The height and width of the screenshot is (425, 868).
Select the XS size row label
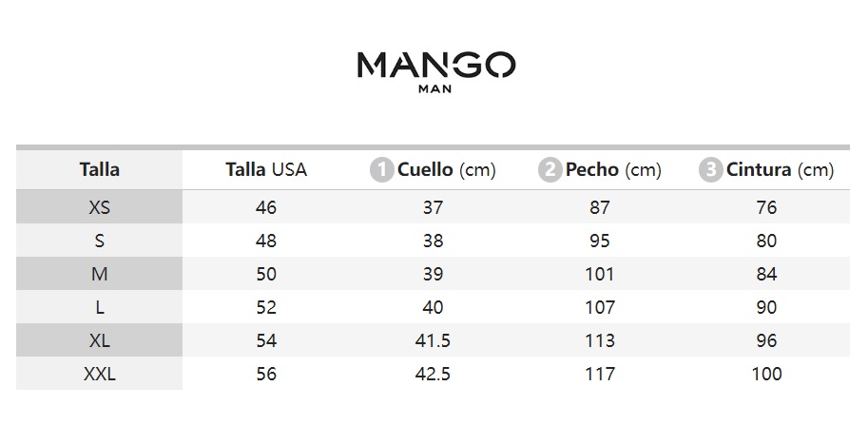99,207
